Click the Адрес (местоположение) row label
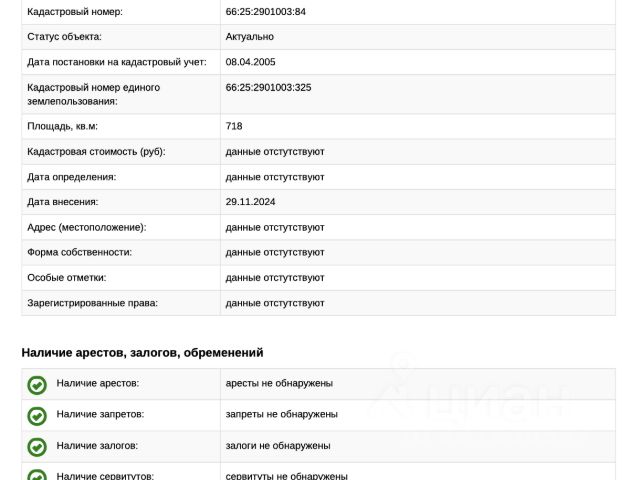 (x=86, y=227)
